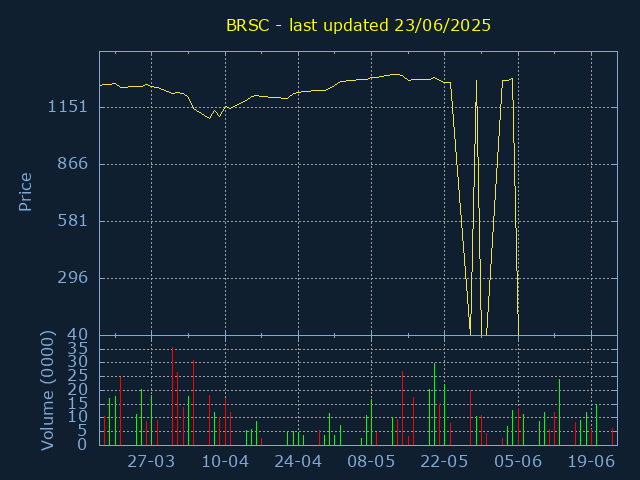
Task: Click the price line's lowest dip in April
Action: tap(209, 118)
